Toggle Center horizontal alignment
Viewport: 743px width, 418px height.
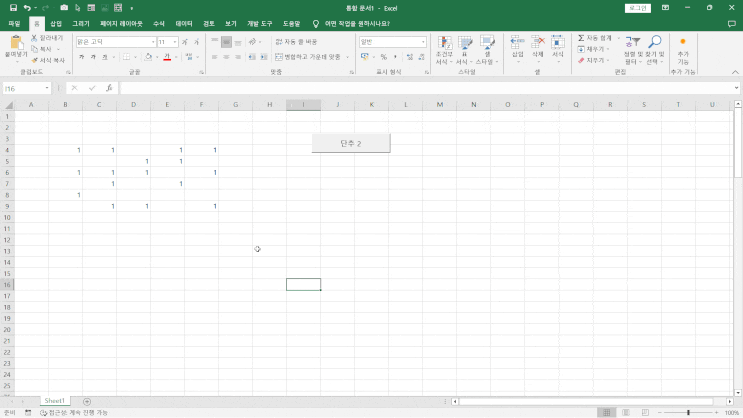point(226,57)
